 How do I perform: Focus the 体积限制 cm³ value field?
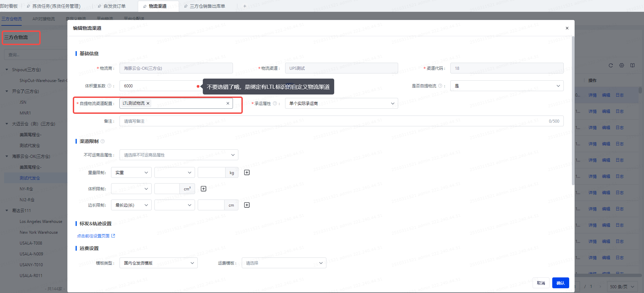click(167, 189)
